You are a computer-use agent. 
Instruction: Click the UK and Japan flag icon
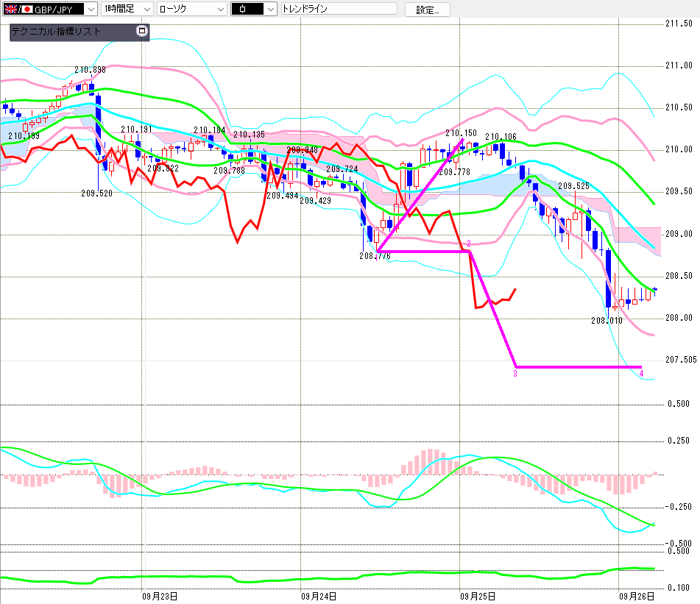[18, 9]
